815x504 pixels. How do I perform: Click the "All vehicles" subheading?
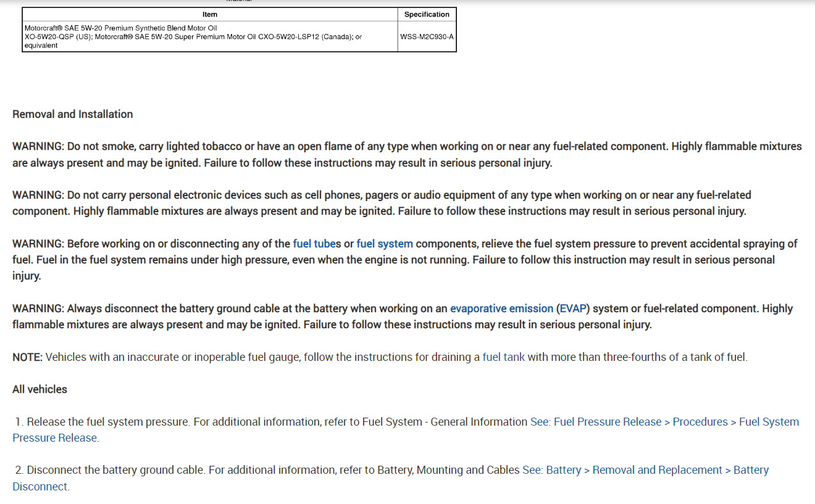coord(40,389)
